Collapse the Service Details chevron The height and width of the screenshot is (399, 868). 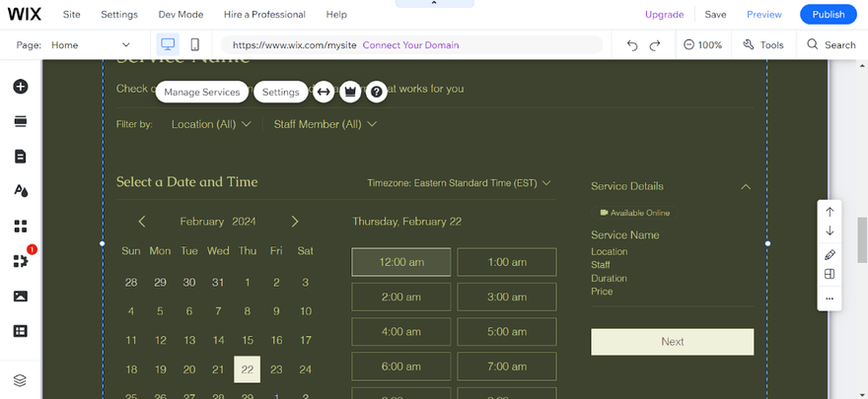tap(746, 187)
